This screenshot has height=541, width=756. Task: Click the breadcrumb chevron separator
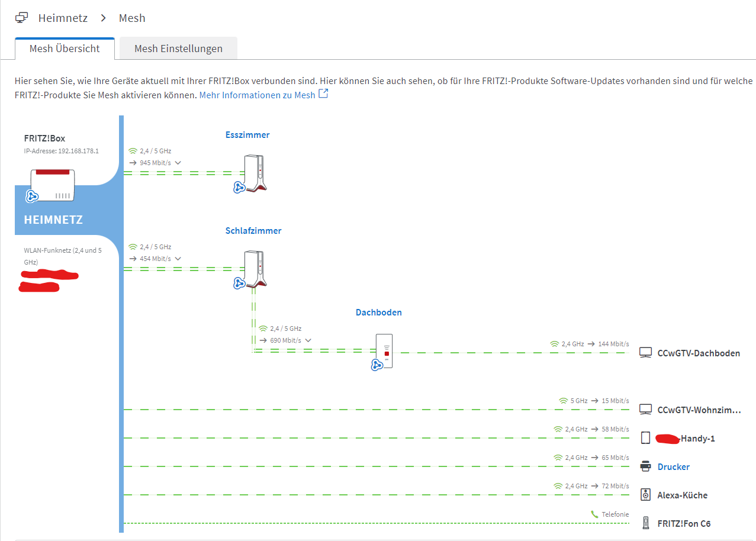point(104,18)
